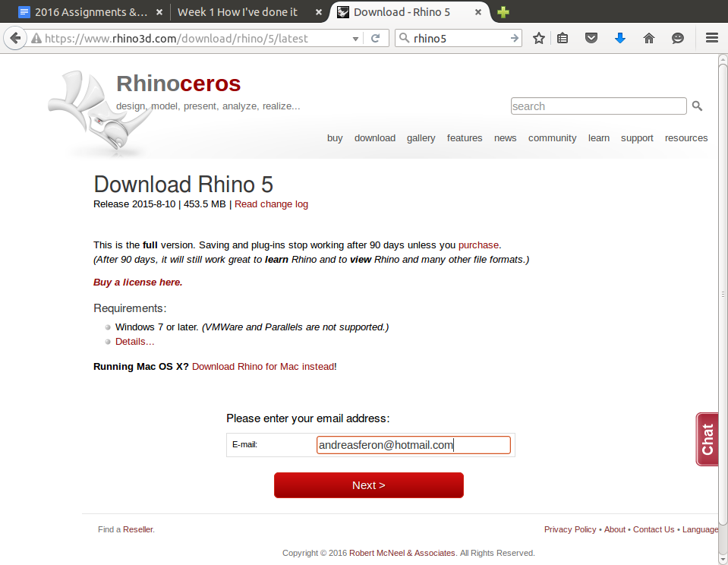Screen dimensions: 728x565
Task: Open the red Chat side tab
Action: [708, 439]
